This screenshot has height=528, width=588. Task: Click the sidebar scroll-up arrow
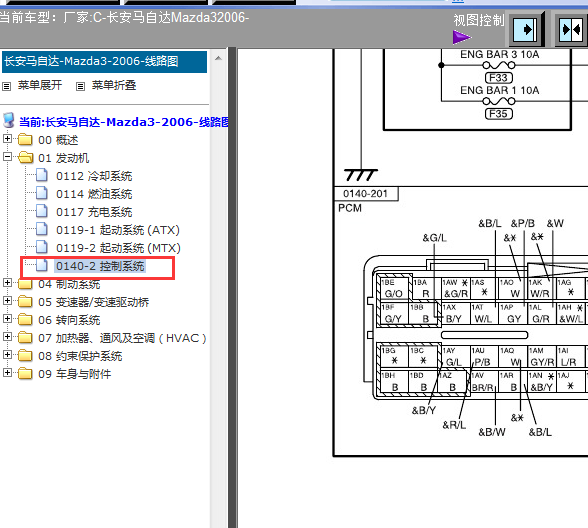[218, 58]
